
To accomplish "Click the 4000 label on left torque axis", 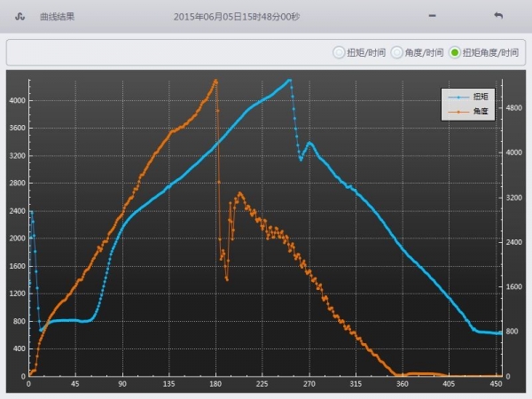I will pyautogui.click(x=16, y=100).
